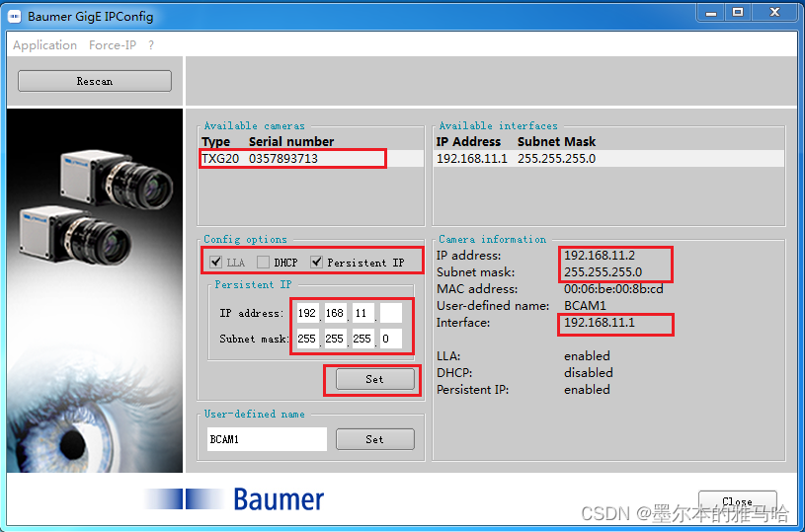
Task: Select the TXG20 camera row
Action: coord(311,159)
